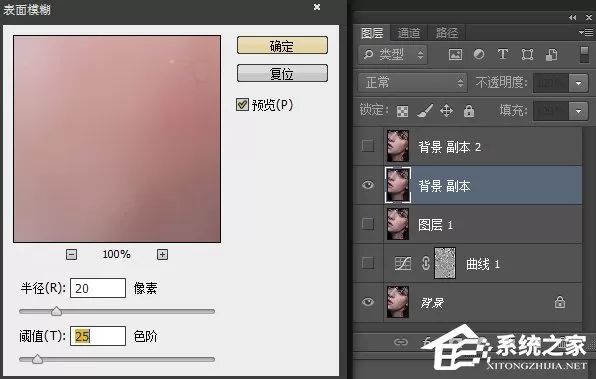596x379 pixels.
Task: Click the 曲线 1 layer name
Action: click(483, 263)
